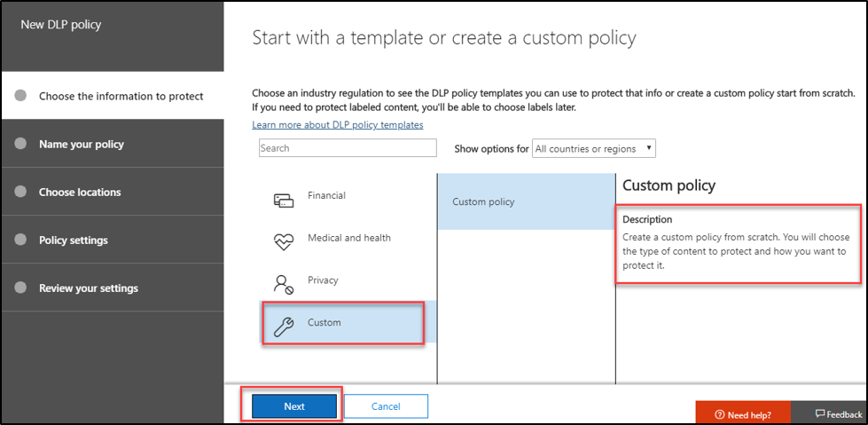
Task: Open Learn more about DLP policy templates link
Action: tap(337, 125)
